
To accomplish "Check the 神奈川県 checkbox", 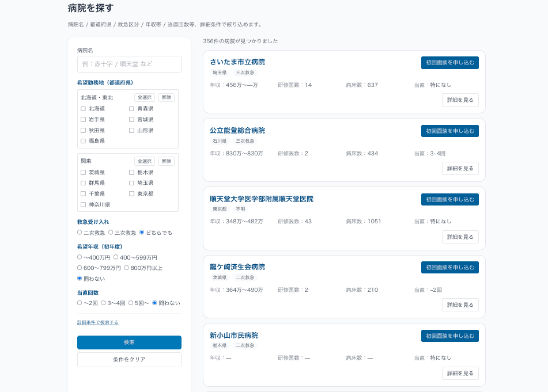I will 83,204.
